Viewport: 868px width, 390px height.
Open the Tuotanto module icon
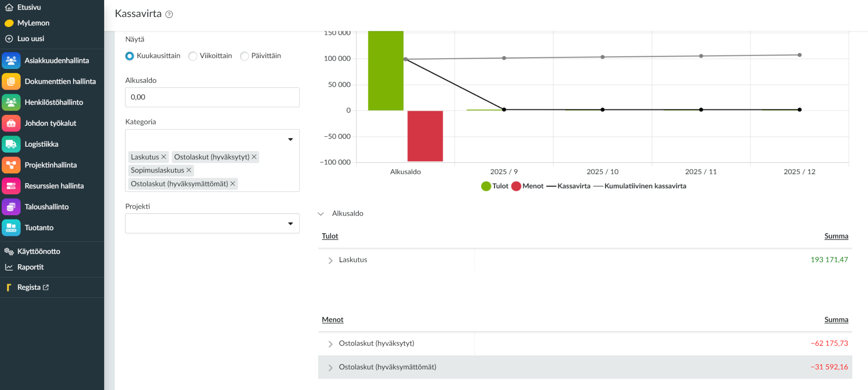(x=11, y=228)
